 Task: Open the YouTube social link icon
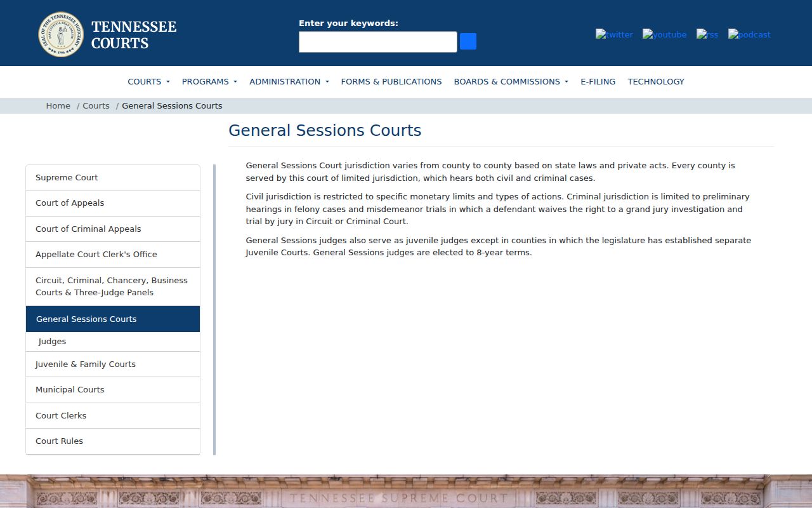(664, 34)
